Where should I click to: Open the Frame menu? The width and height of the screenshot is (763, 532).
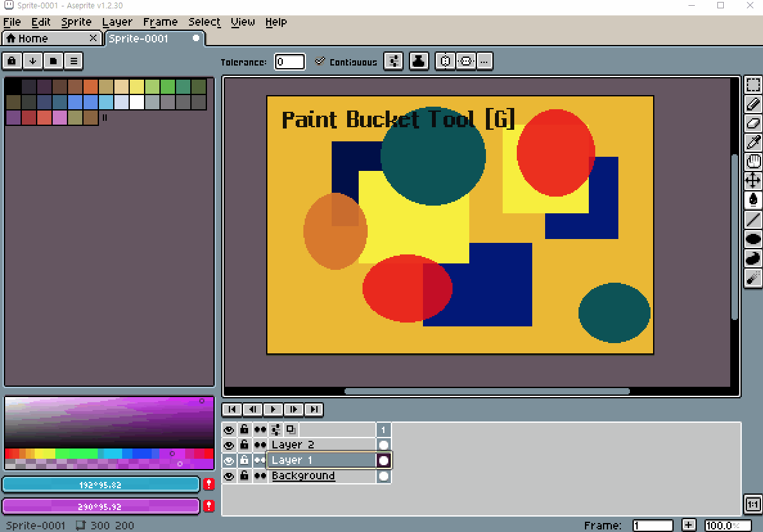pos(160,22)
